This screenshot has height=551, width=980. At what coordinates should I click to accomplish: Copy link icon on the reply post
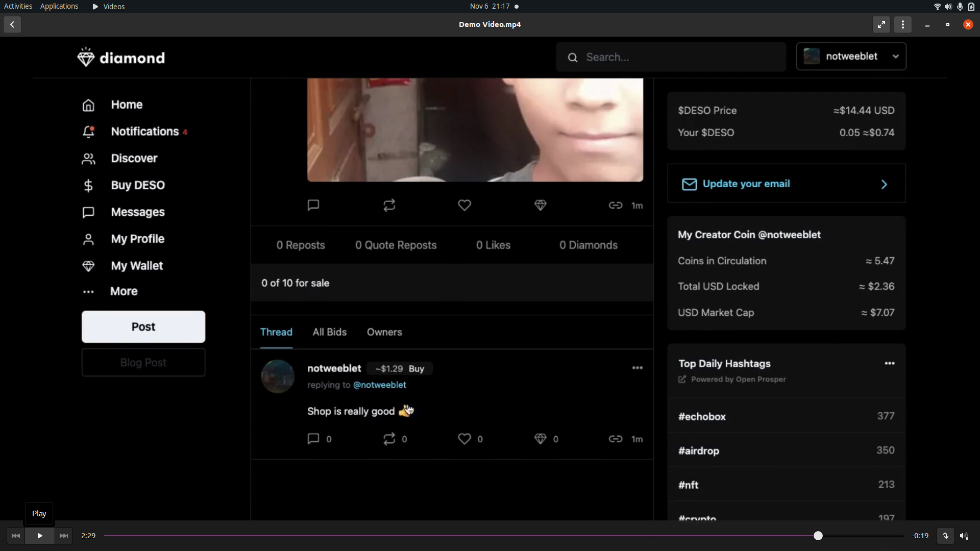(x=616, y=439)
